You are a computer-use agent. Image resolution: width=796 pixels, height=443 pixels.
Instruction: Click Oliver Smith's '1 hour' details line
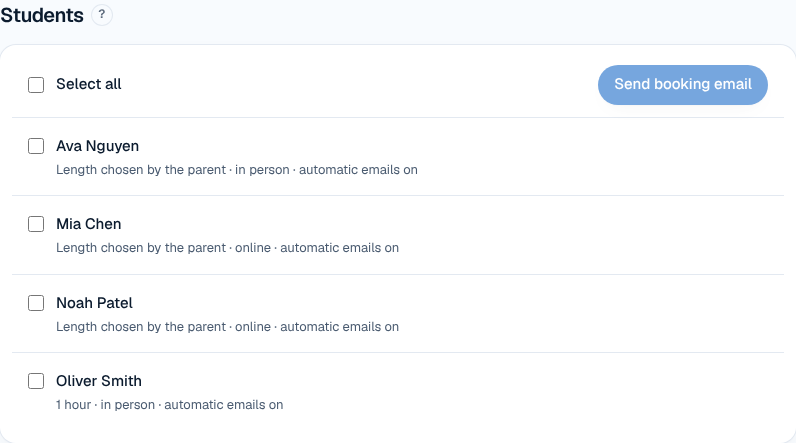[x=170, y=404]
